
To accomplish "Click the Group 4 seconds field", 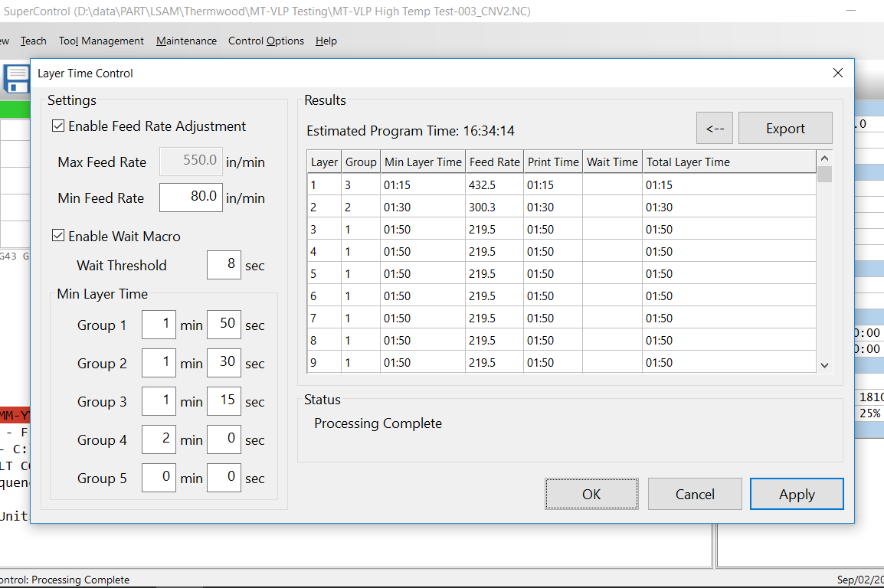I will tap(224, 439).
